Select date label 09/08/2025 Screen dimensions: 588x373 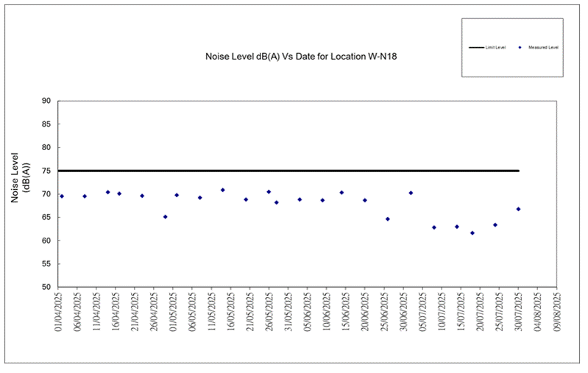tap(556, 312)
